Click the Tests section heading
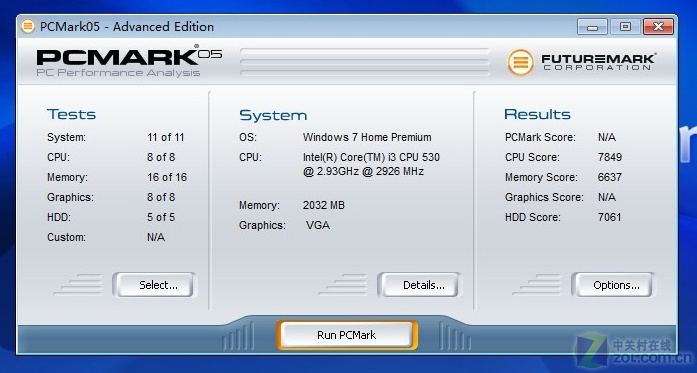697x373 pixels. point(71,114)
